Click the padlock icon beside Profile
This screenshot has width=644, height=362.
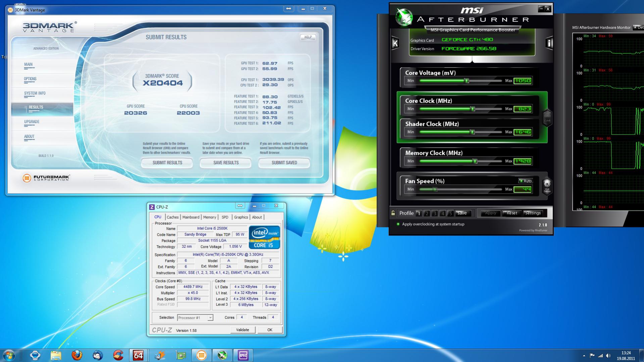(x=393, y=213)
